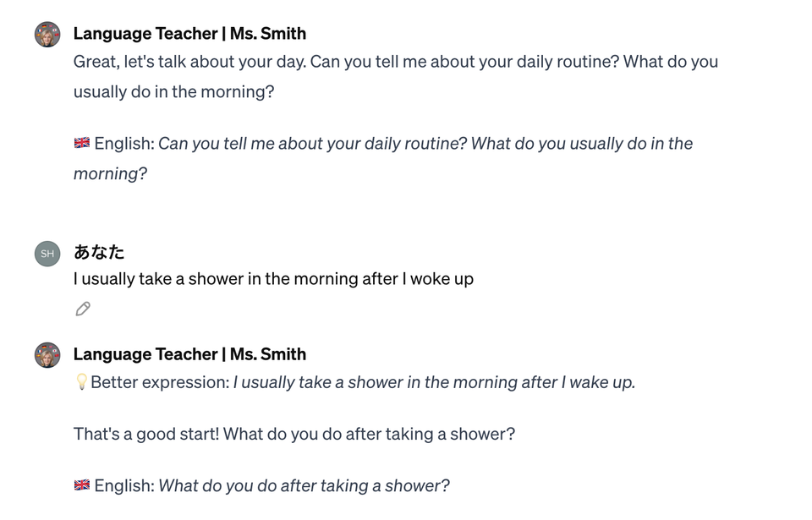Click the UK flag before "What do you do after"

point(82,485)
